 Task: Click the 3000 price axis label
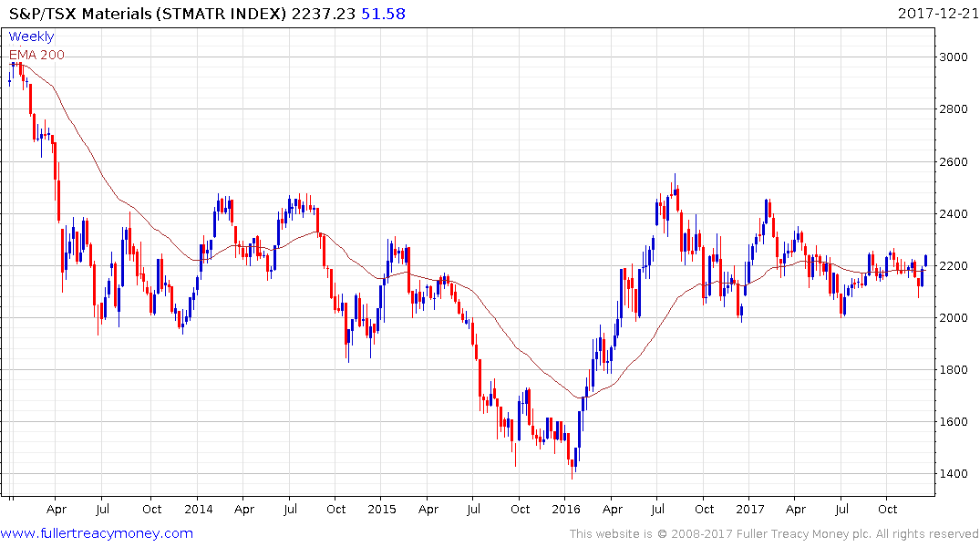(x=954, y=57)
